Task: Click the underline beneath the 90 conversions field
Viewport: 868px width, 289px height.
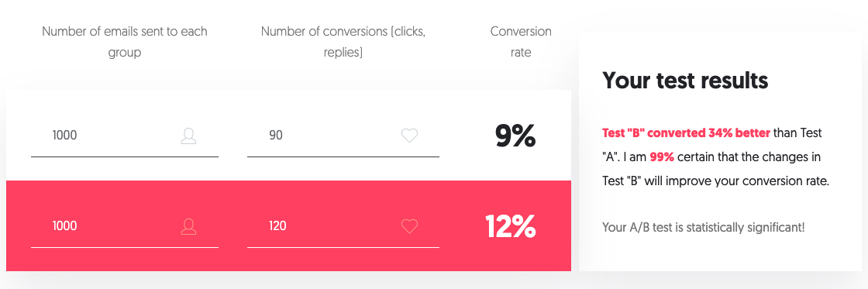Action: pos(343,157)
